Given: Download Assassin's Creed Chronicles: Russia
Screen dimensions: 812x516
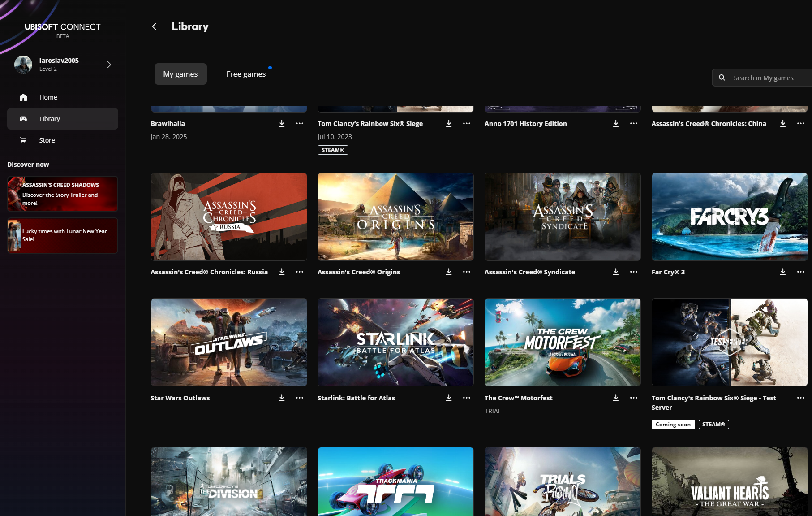Looking at the screenshot, I should tap(282, 272).
